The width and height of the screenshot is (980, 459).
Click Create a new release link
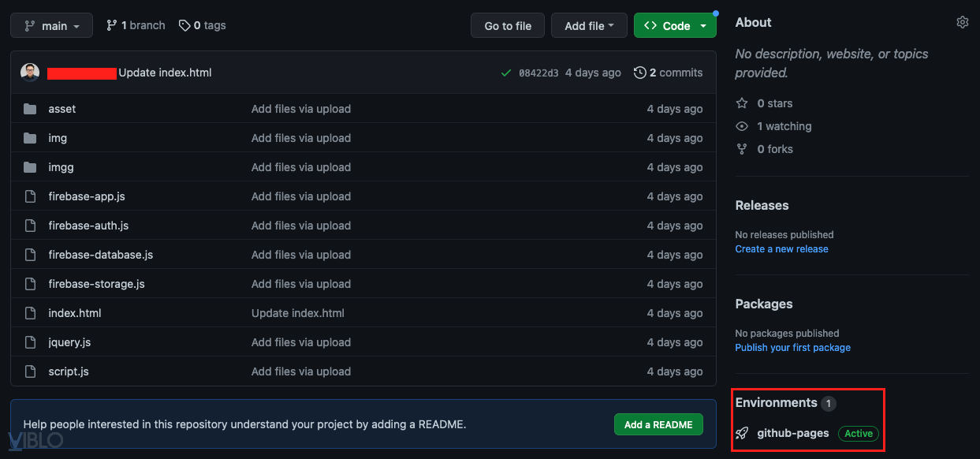click(x=781, y=248)
